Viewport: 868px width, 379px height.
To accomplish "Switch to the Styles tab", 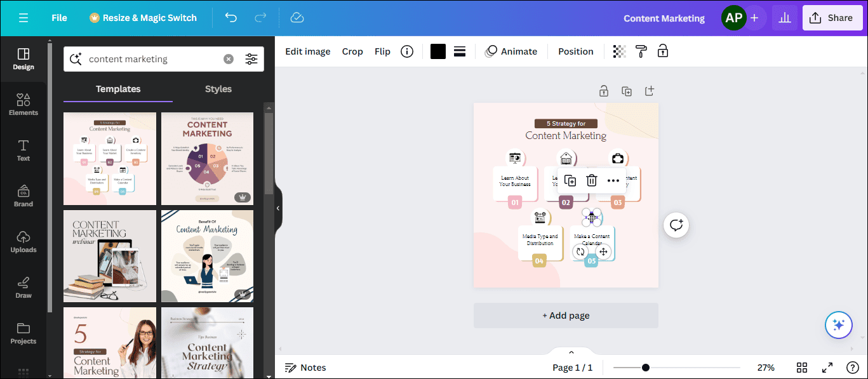I will click(x=218, y=89).
